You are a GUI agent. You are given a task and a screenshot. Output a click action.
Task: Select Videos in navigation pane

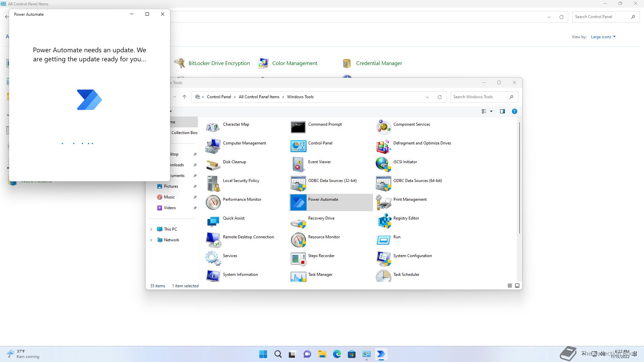[x=170, y=208]
